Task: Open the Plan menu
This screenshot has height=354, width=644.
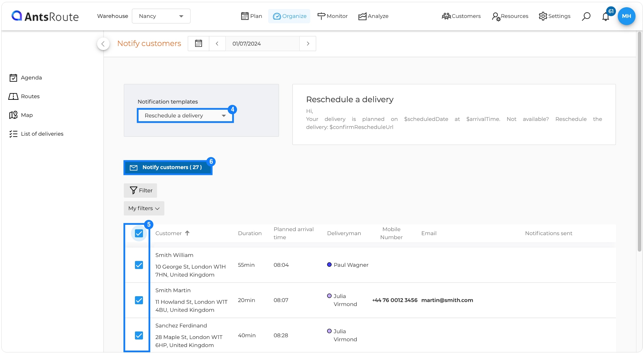Action: pyautogui.click(x=251, y=16)
